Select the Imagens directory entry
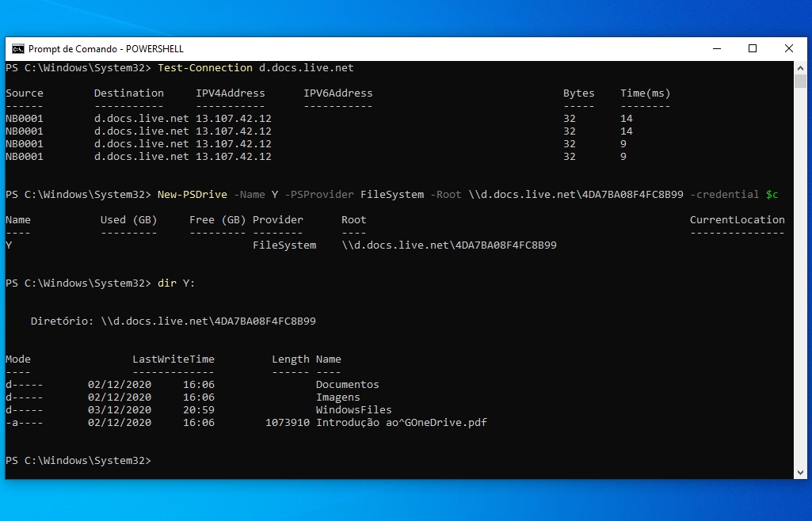This screenshot has width=812, height=521. click(337, 397)
